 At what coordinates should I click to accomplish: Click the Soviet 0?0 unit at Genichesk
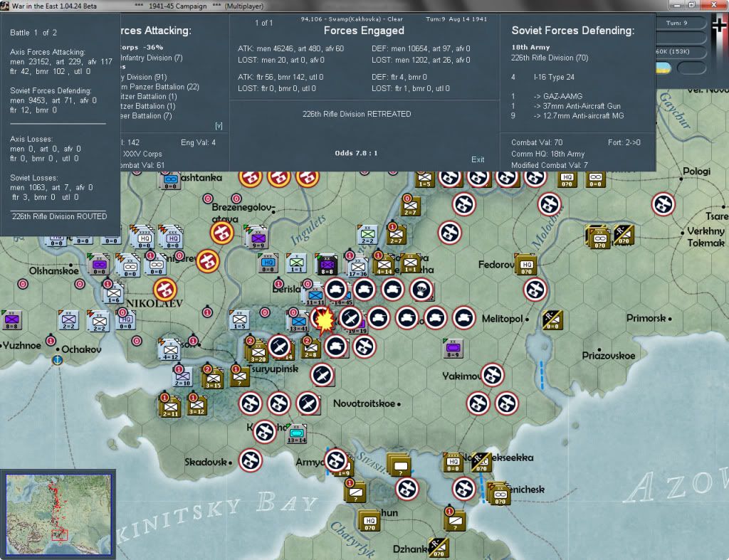click(499, 495)
